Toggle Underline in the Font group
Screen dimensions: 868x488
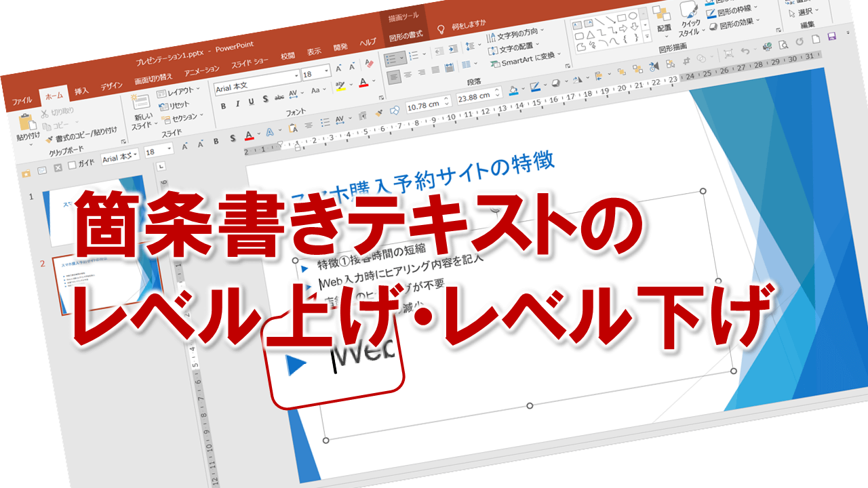[x=251, y=102]
